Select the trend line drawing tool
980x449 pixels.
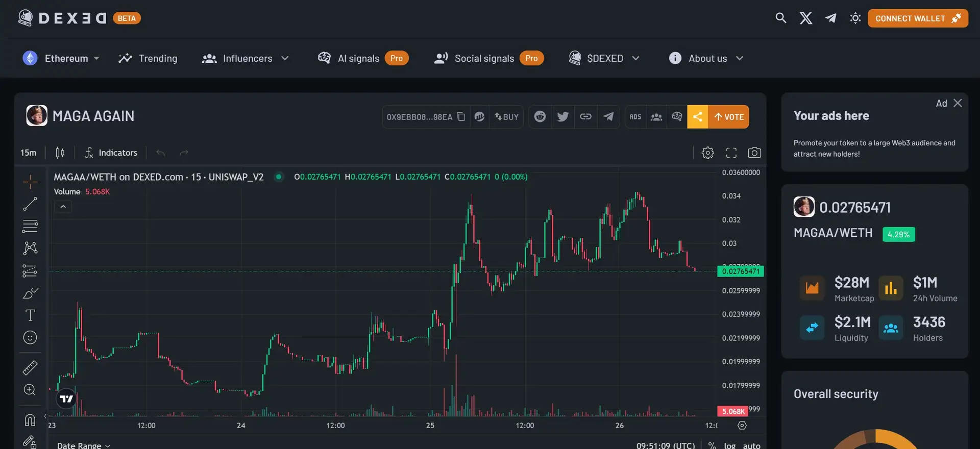tap(30, 204)
